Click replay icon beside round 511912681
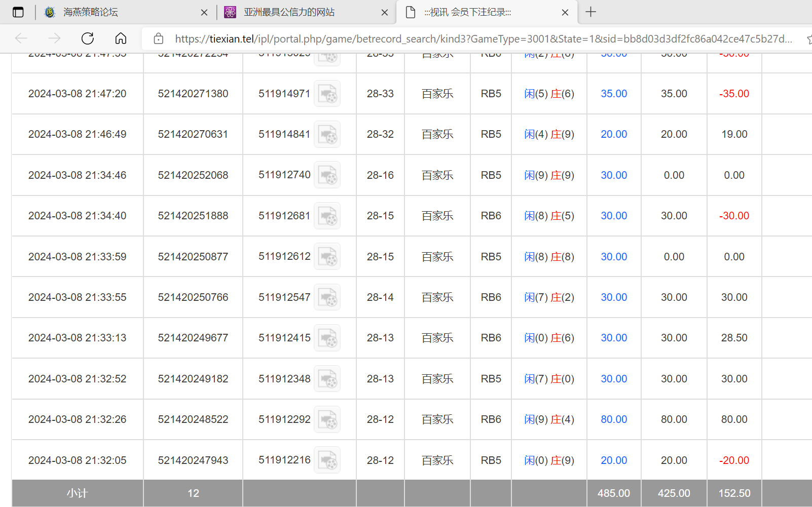Viewport: 812px width, 507px height. pos(327,216)
